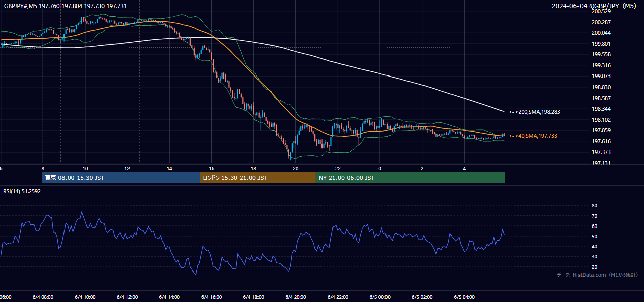Click RSI scale value 30

[x=594, y=257]
